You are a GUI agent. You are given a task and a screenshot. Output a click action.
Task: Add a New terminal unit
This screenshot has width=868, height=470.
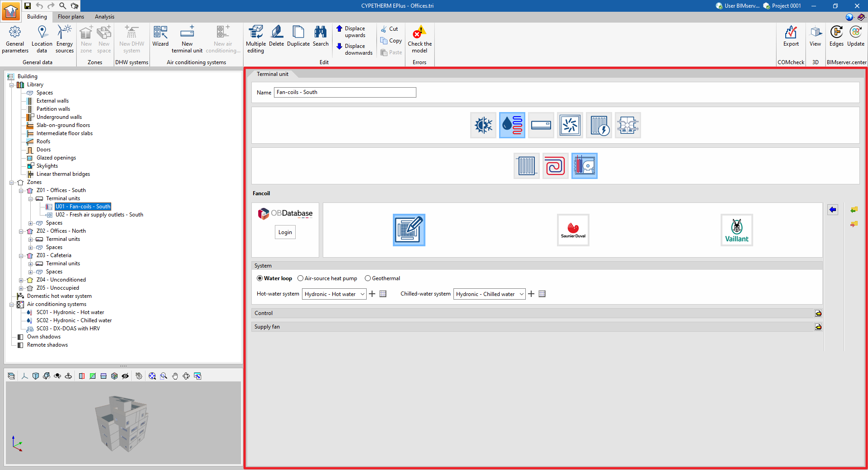[187, 39]
